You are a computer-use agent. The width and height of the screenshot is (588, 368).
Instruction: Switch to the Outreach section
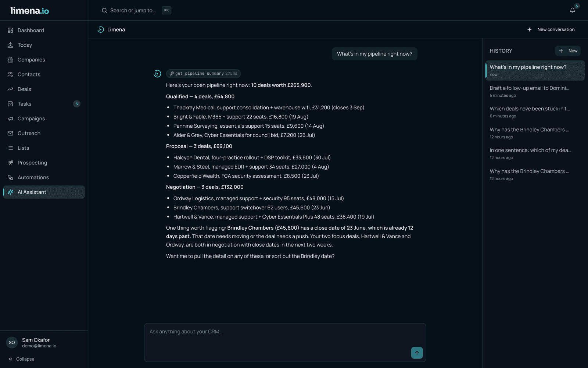(x=44, y=133)
